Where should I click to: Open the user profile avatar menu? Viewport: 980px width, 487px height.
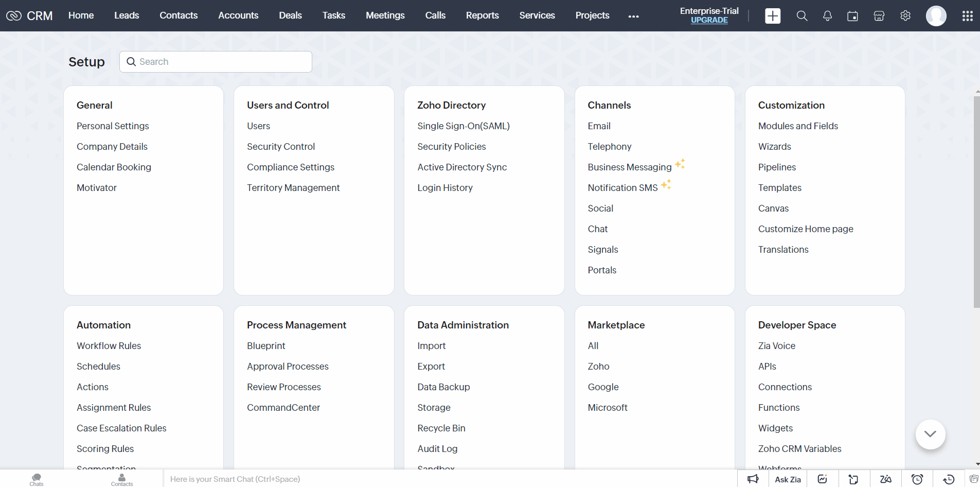point(936,16)
